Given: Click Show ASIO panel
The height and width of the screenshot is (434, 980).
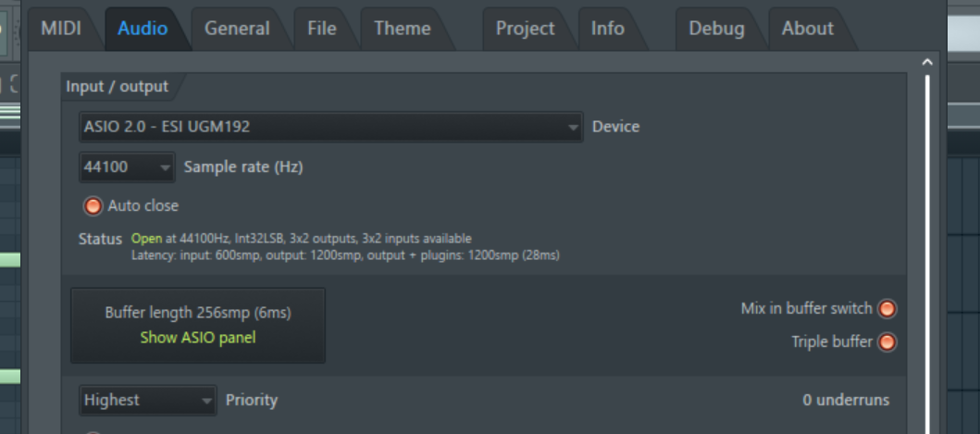Looking at the screenshot, I should 197,338.
